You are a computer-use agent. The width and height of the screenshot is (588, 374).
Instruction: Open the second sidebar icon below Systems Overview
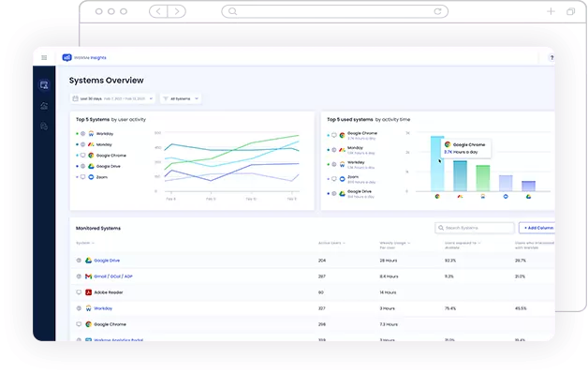pyautogui.click(x=44, y=106)
